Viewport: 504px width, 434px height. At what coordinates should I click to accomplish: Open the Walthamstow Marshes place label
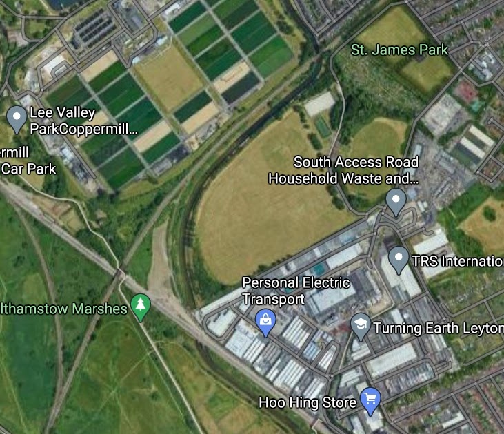click(63, 309)
